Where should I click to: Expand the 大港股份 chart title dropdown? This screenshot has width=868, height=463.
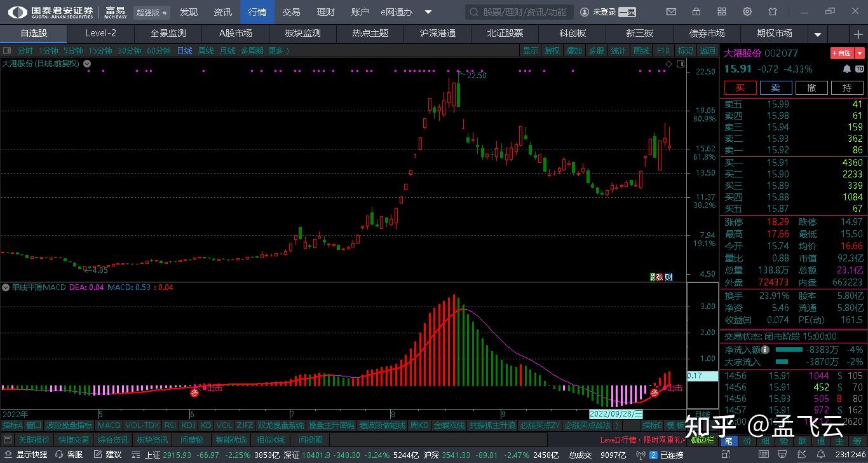point(87,63)
